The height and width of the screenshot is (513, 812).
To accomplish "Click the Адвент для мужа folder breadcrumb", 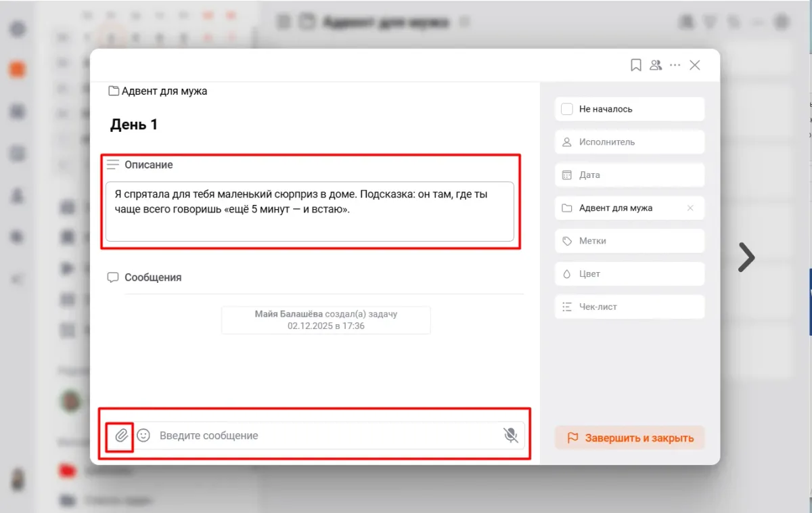I will click(x=163, y=91).
